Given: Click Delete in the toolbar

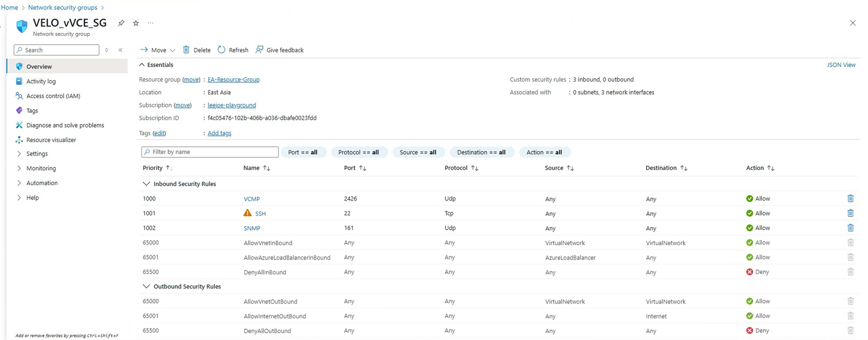Looking at the screenshot, I should [x=197, y=50].
